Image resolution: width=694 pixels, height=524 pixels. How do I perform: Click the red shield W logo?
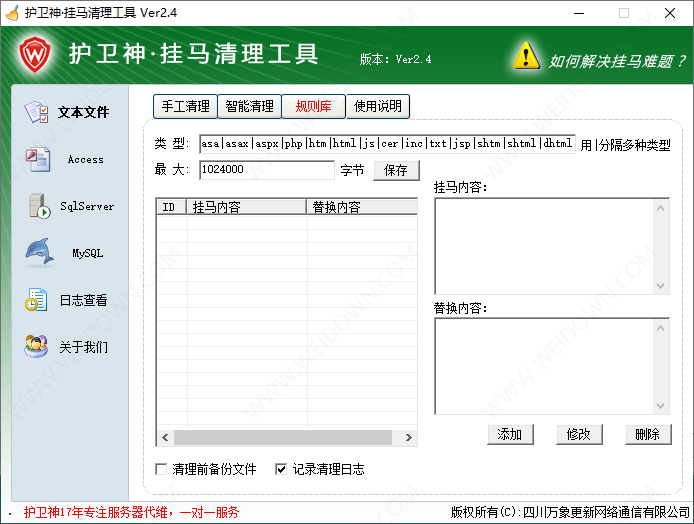coord(35,55)
